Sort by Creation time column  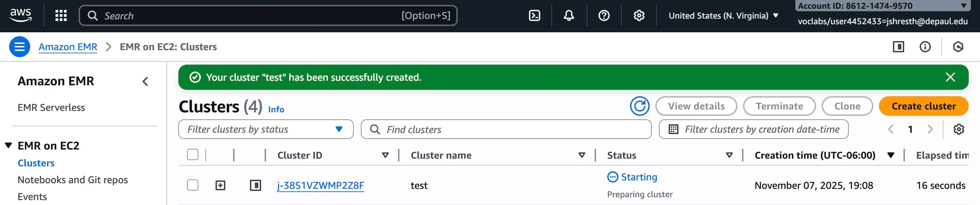890,155
